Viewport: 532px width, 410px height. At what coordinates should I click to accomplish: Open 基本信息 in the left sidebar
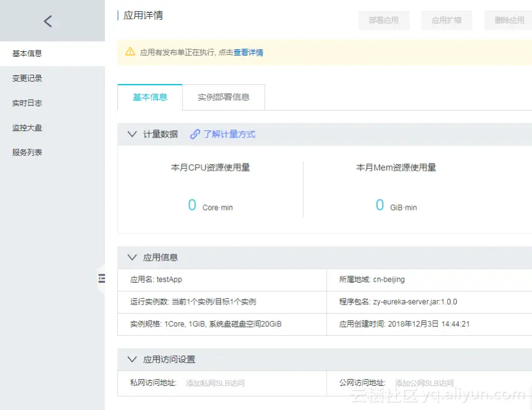[52, 54]
